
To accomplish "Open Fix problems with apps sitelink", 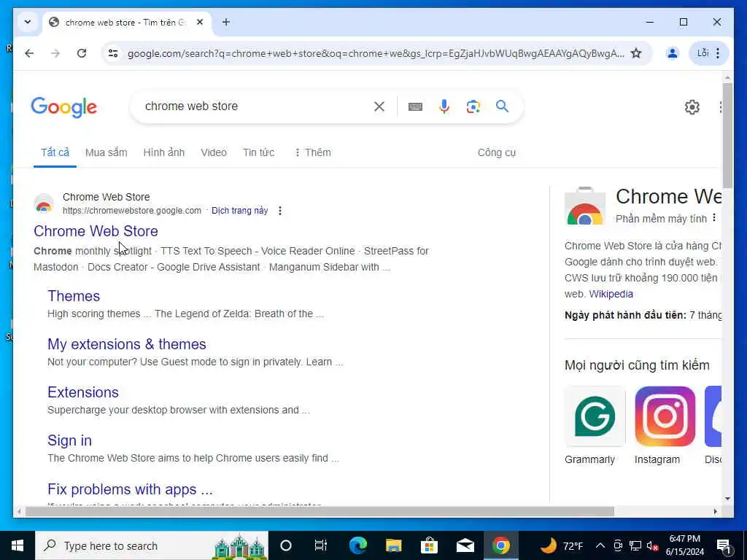I will click(x=130, y=489).
